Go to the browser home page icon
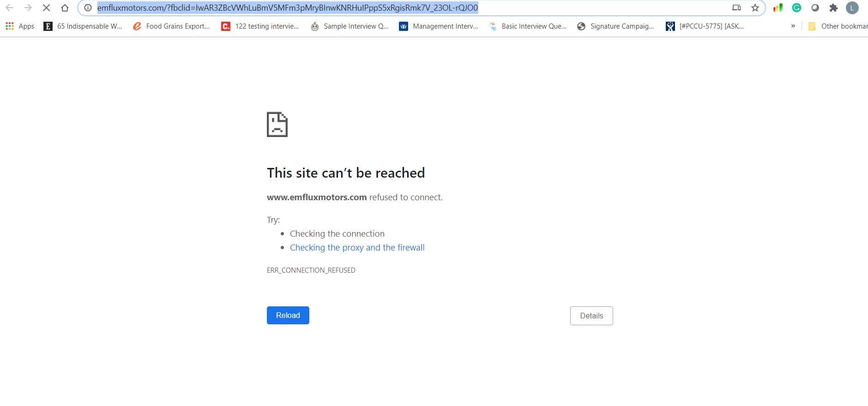Screen dimensions: 868x406 click(65, 8)
